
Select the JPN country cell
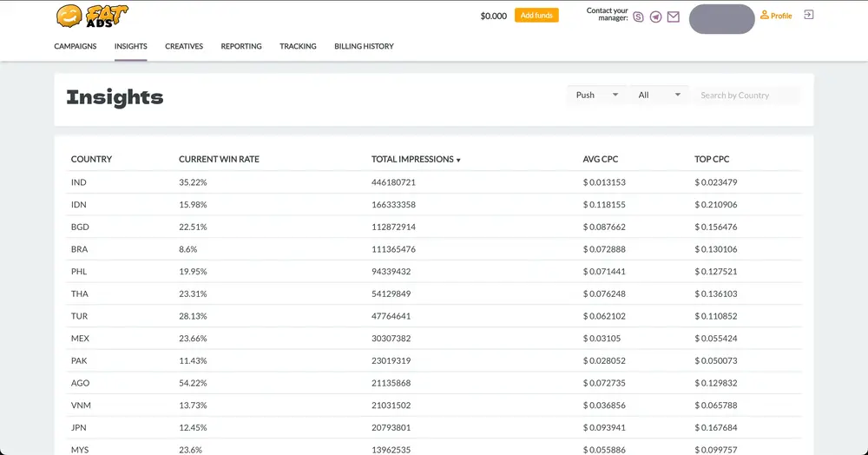point(79,427)
